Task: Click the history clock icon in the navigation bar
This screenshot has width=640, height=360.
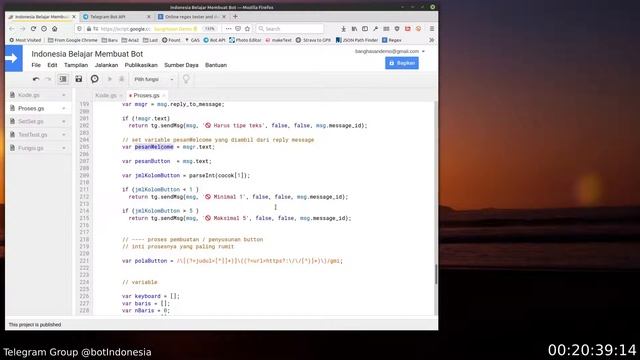Action: (x=44, y=29)
